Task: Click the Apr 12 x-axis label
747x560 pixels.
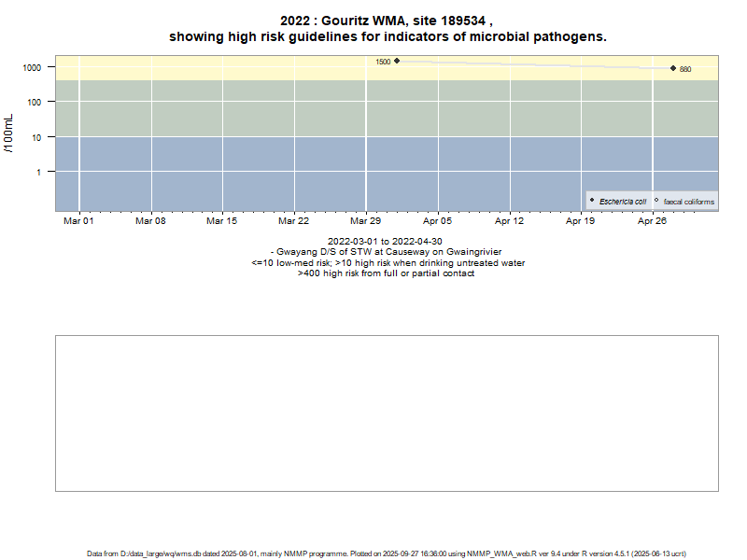Action: tap(509, 221)
